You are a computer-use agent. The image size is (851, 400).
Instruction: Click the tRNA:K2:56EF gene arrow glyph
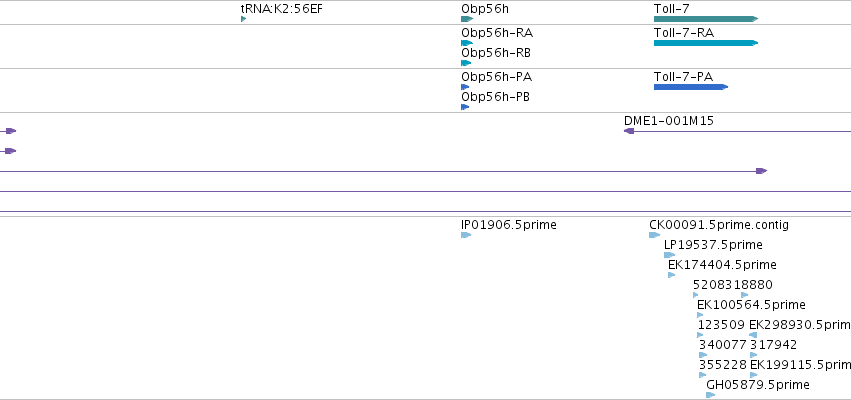(x=244, y=19)
